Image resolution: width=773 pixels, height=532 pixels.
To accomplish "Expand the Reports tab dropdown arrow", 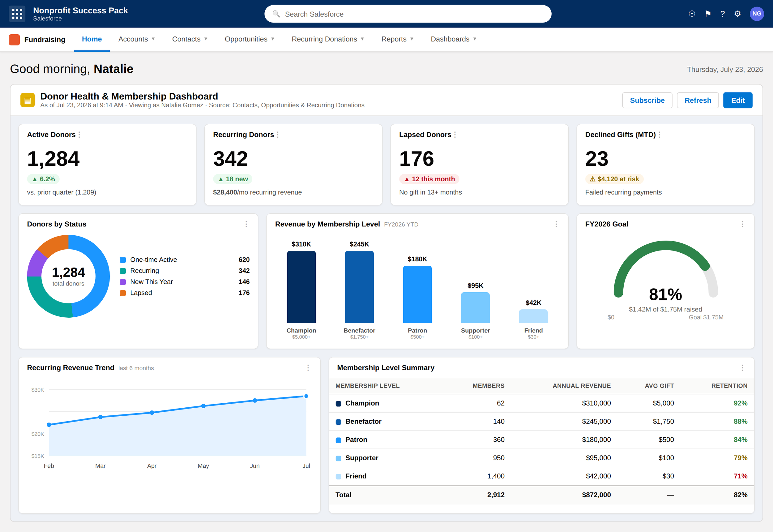I will click(412, 39).
